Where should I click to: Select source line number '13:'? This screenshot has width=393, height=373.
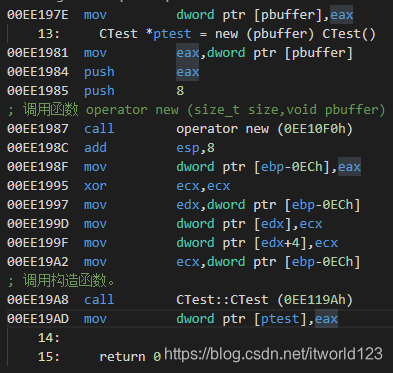coord(49,34)
